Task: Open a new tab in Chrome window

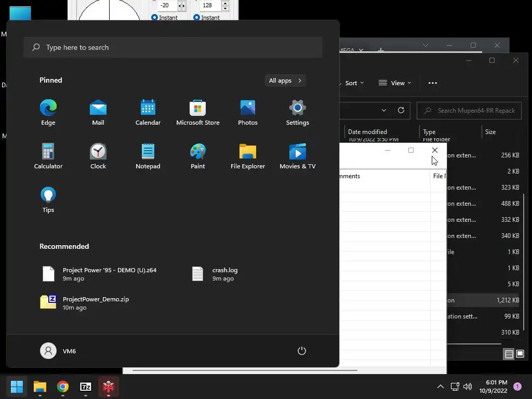Action: pyautogui.click(x=381, y=50)
